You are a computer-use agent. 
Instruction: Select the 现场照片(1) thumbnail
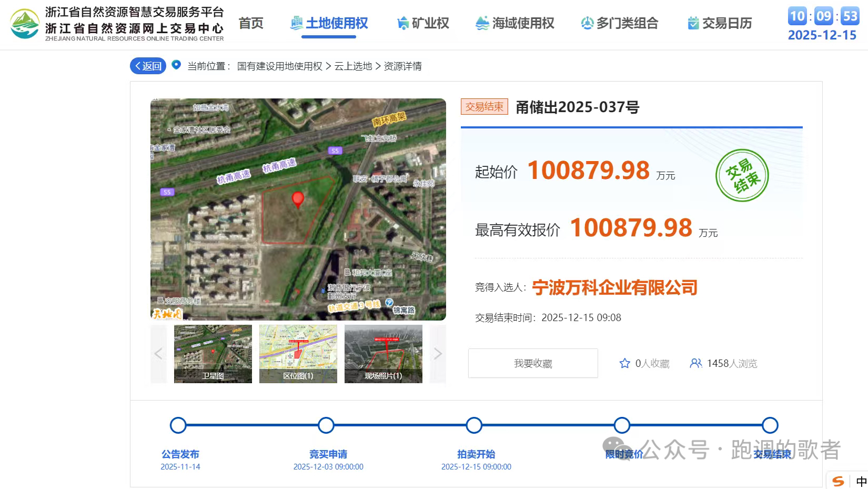click(x=383, y=354)
